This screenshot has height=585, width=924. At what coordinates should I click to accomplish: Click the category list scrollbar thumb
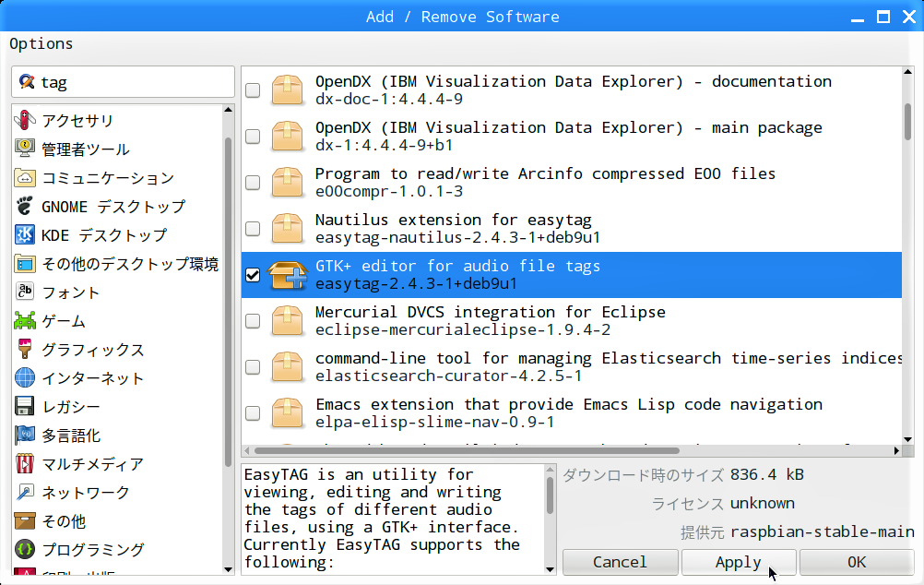[228, 302]
